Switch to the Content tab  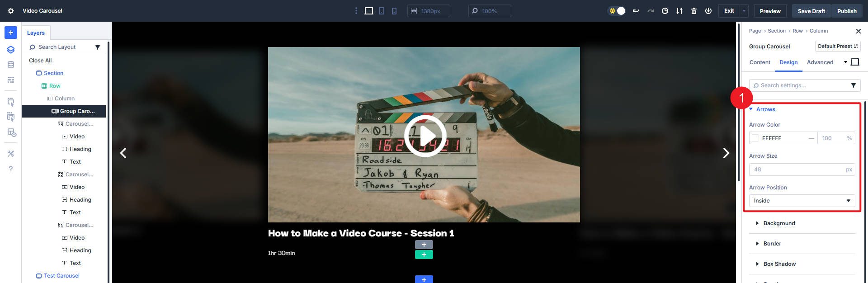[x=759, y=62]
